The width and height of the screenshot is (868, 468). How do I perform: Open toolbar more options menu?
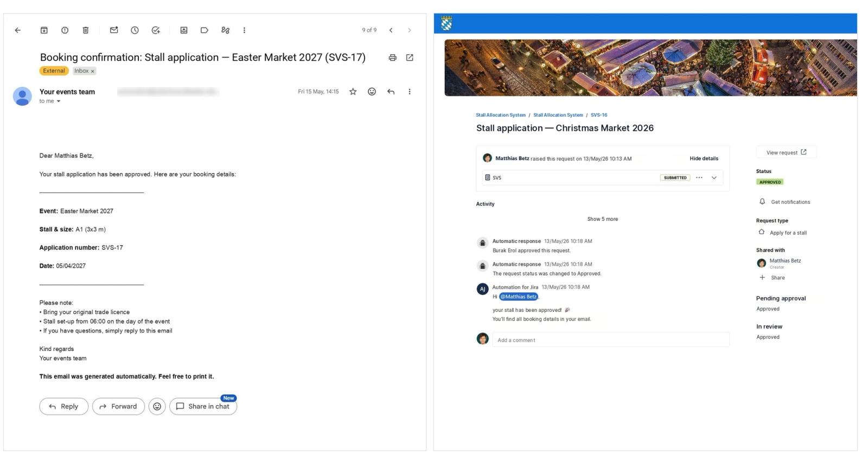point(244,30)
